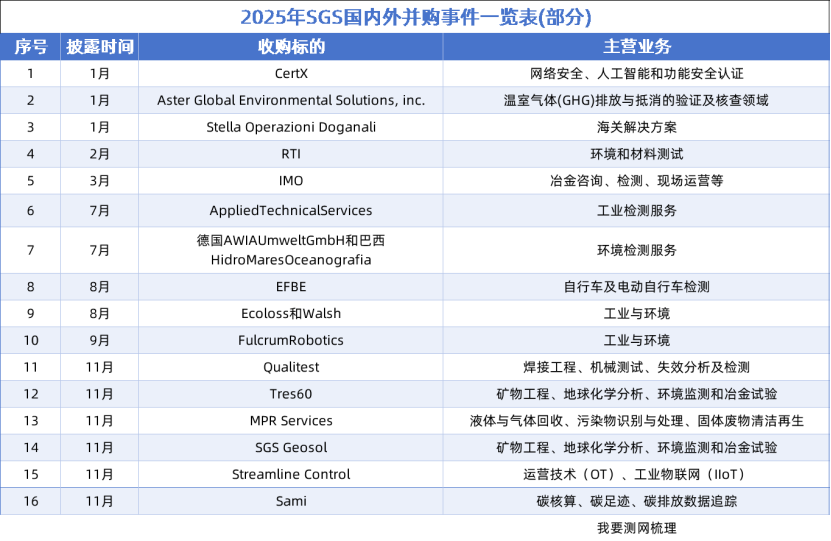
Task: Click the '我要测网梳理' source note
Action: pyautogui.click(x=636, y=528)
